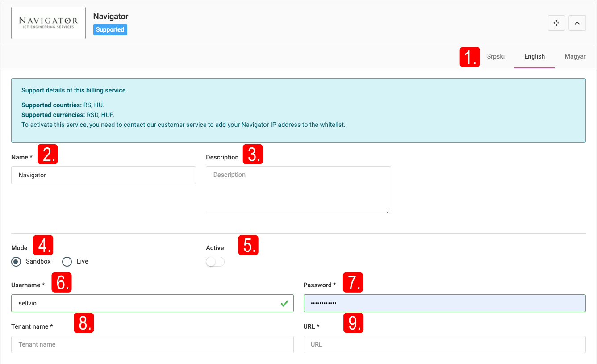This screenshot has height=364, width=597.
Task: Click the Tenant name input field
Action: pyautogui.click(x=152, y=344)
